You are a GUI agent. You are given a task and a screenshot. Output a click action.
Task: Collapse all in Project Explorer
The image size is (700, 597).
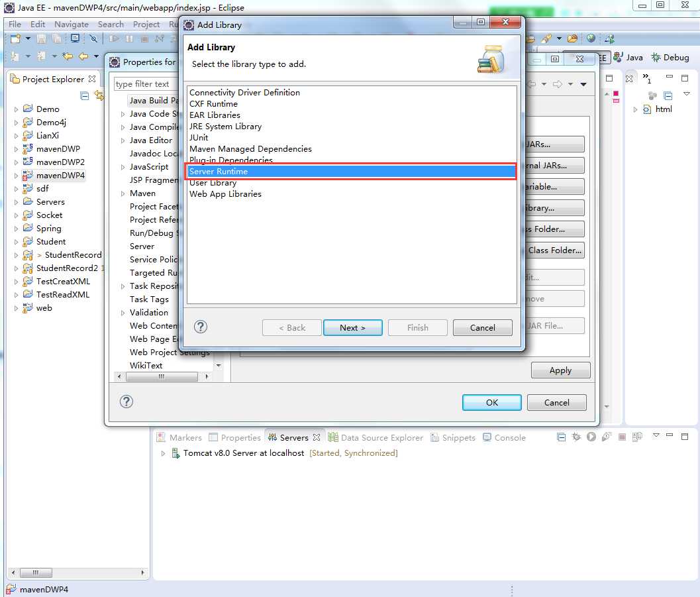point(84,95)
